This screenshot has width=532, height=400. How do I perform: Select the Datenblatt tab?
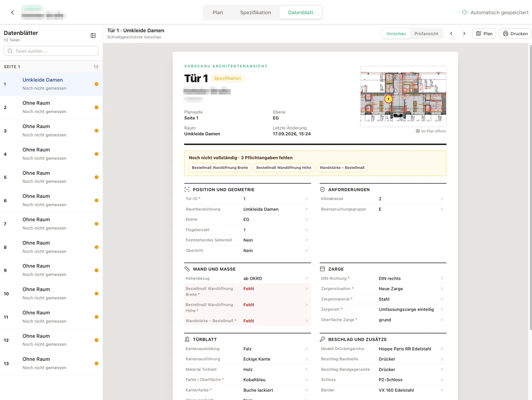[x=301, y=12]
